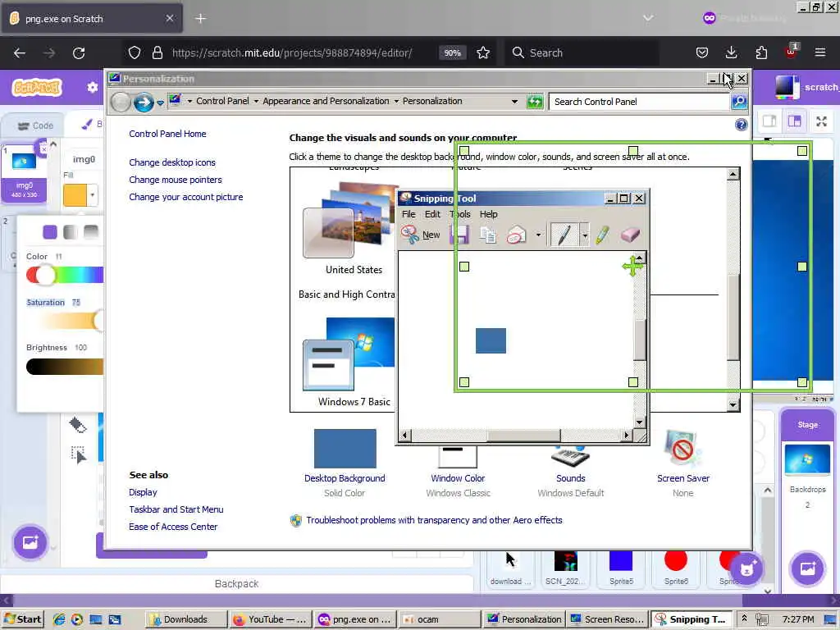Switch to the Screen Resolution taskbar button
The image size is (840, 630).
(607, 619)
